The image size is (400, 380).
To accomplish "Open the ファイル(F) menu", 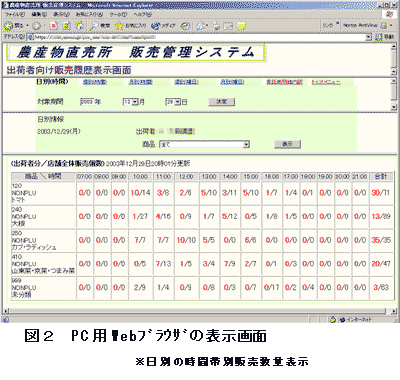I will pos(15,14).
